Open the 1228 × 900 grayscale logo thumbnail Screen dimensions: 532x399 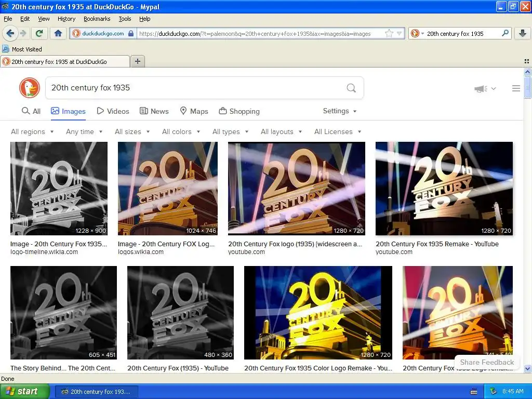(x=59, y=189)
